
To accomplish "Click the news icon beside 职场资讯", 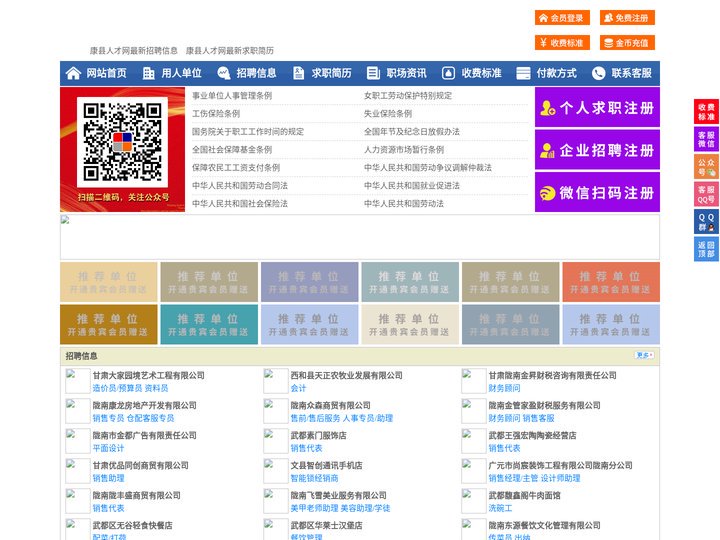I will point(373,73).
